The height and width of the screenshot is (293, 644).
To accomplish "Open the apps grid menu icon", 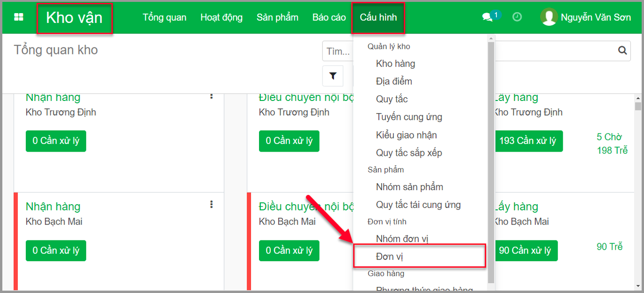I will (x=19, y=17).
